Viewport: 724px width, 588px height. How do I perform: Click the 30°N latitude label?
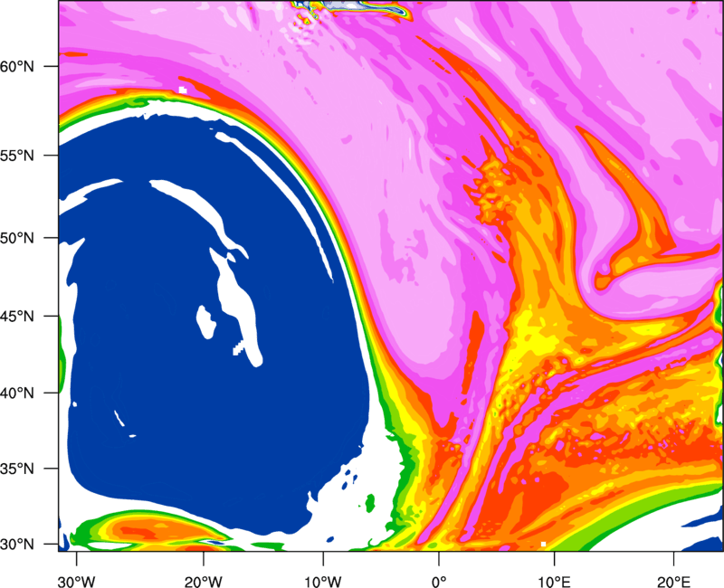click(x=17, y=545)
